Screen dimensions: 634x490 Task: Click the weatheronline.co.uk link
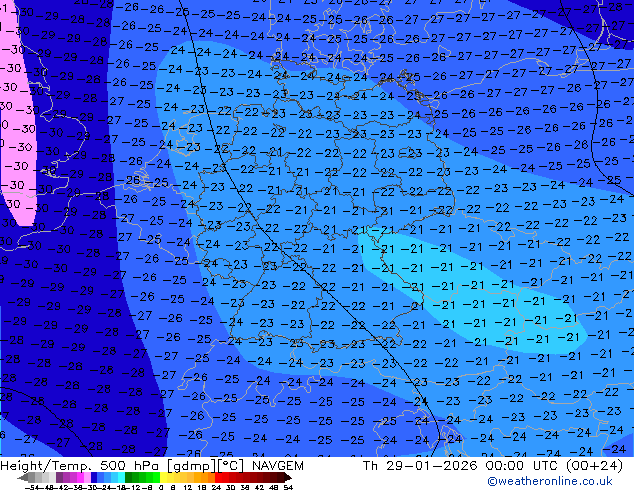(550, 481)
